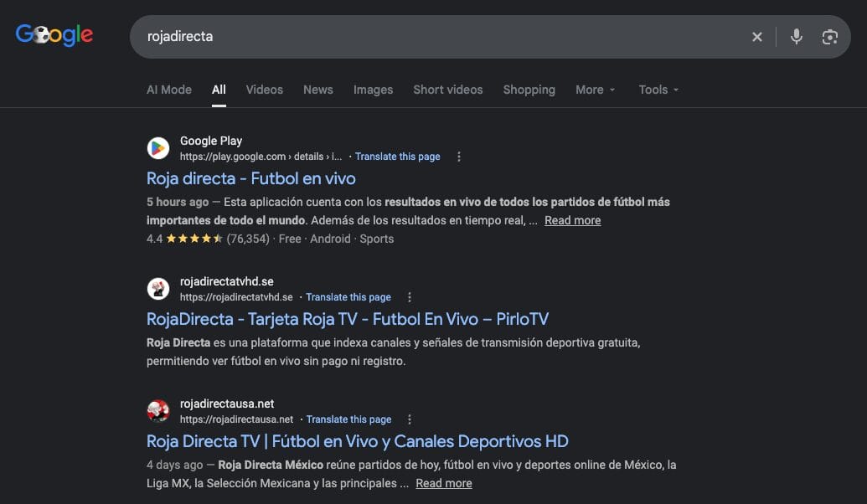The width and height of the screenshot is (867, 504).
Task: Click the rojadirectausa.net favicon
Action: tap(158, 410)
